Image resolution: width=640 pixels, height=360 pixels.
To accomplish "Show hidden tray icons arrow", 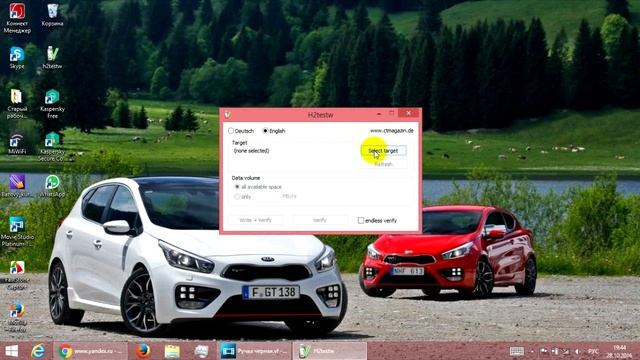I will click(x=532, y=351).
